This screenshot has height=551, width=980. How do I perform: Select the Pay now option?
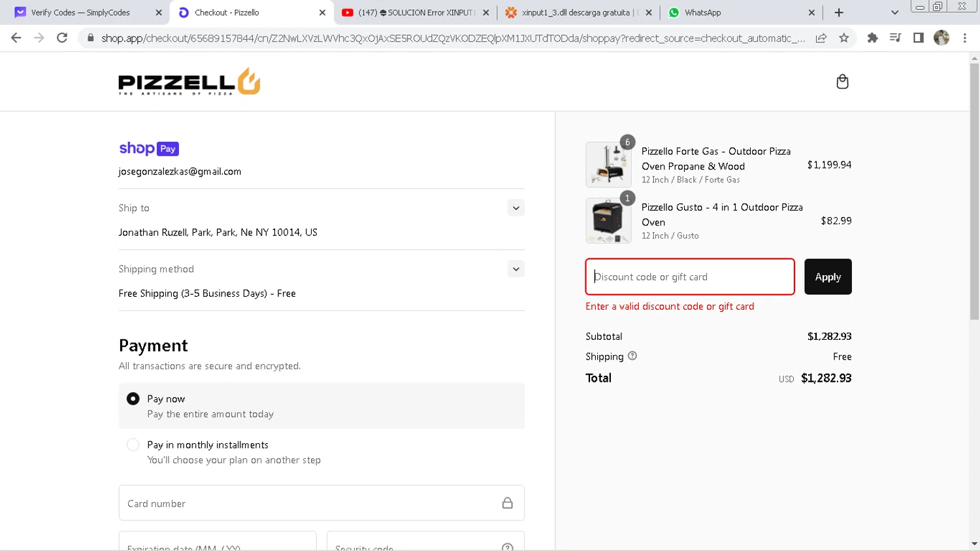(133, 399)
